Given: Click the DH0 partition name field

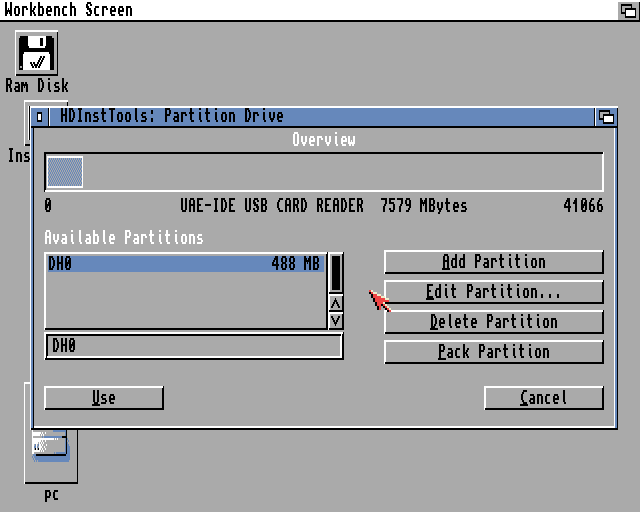Looking at the screenshot, I should pos(193,346).
